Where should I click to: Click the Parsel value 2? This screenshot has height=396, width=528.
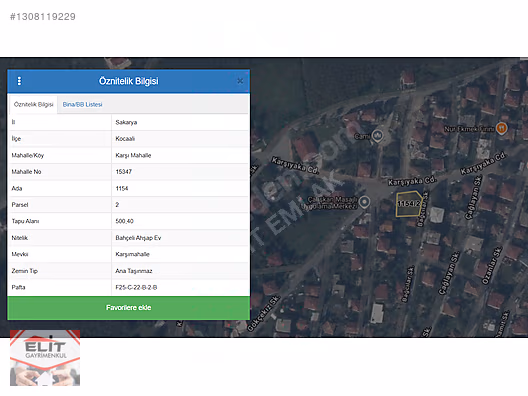(117, 205)
